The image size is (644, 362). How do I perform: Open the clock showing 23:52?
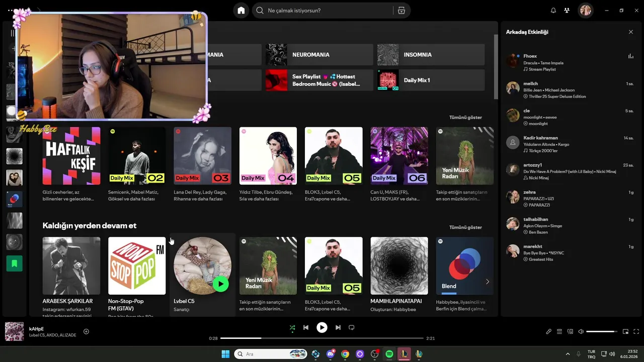tap(629, 354)
